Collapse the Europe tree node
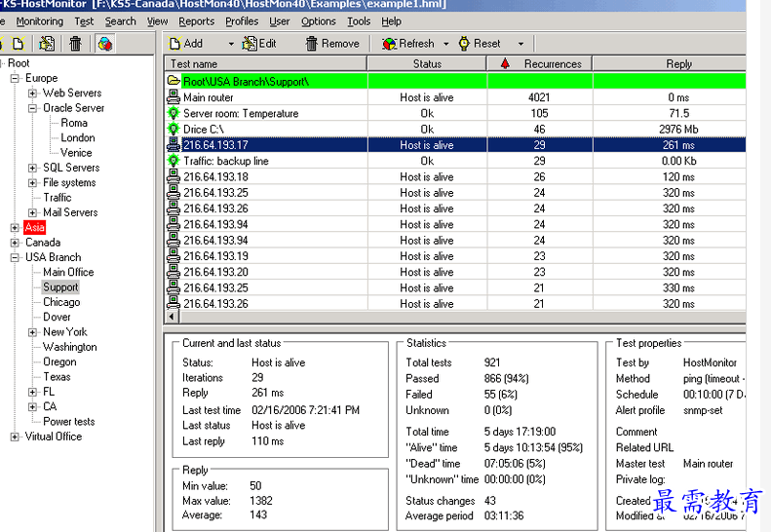 click(15, 78)
